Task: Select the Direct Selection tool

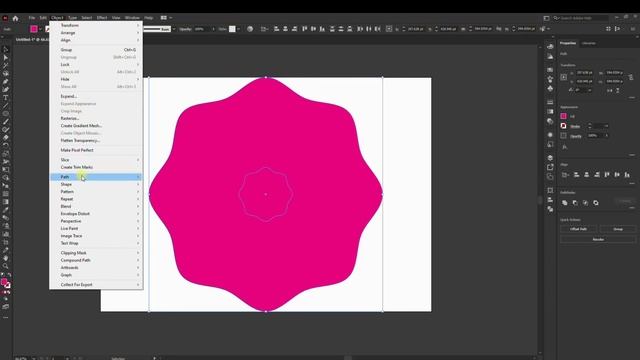Action: point(5,58)
